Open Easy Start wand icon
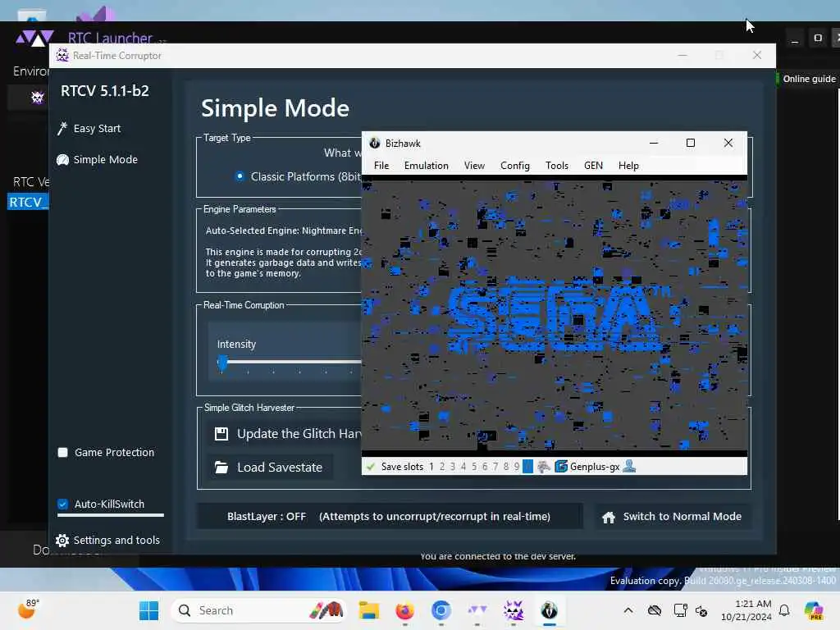Image resolution: width=840 pixels, height=630 pixels. (62, 129)
